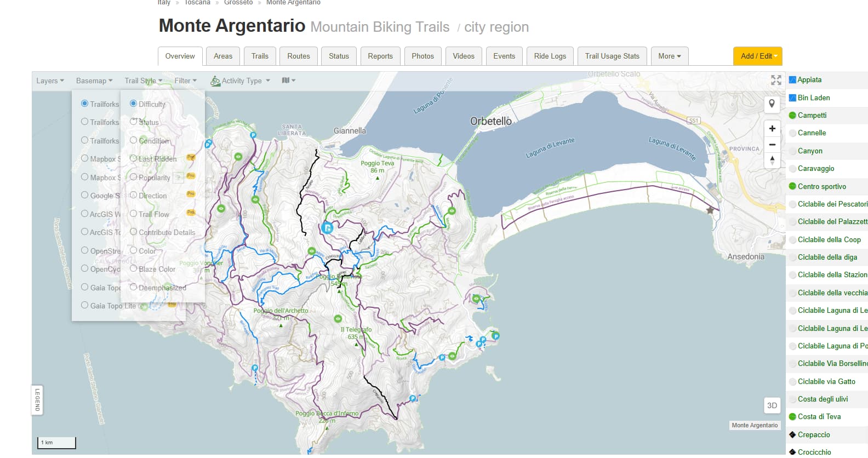Open the Events tab
Screen dimensions: 868x458
click(x=504, y=56)
